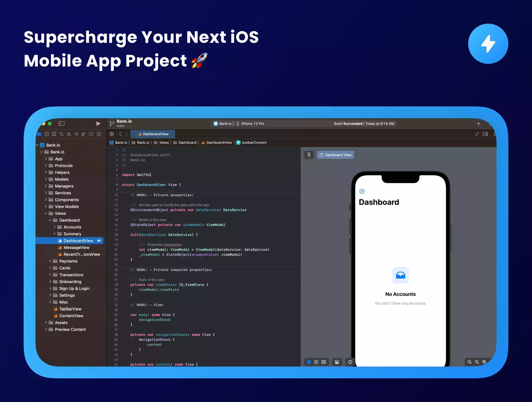
Task: Open the MessageView file
Action: pyautogui.click(x=73, y=247)
